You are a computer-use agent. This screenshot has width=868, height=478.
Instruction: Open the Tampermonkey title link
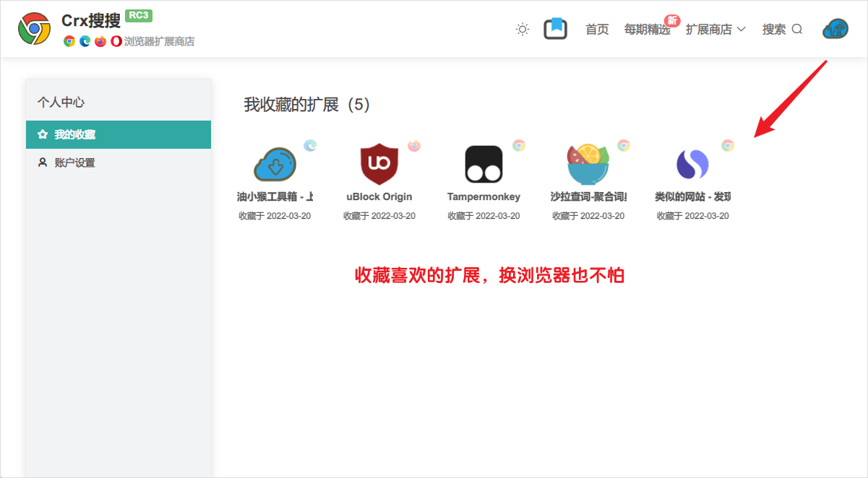tap(484, 196)
